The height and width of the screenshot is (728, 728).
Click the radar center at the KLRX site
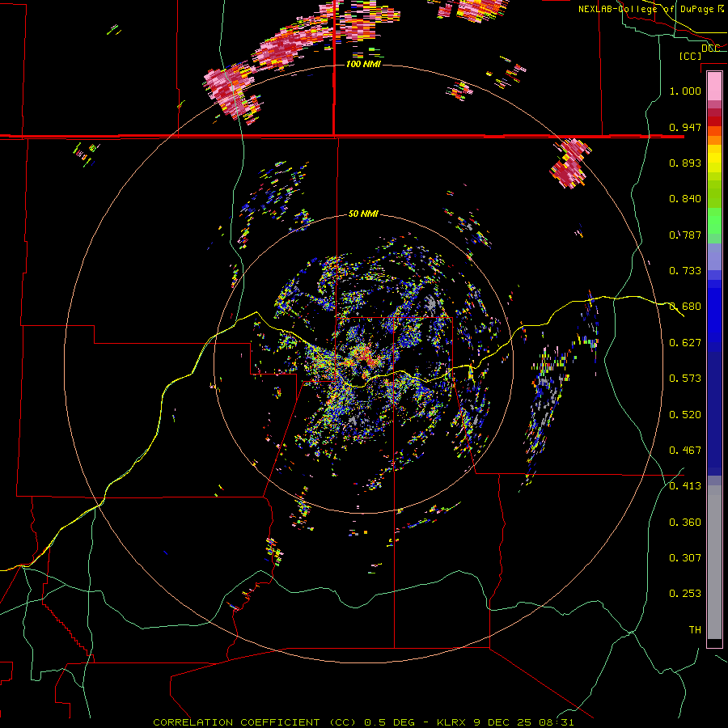(363, 364)
